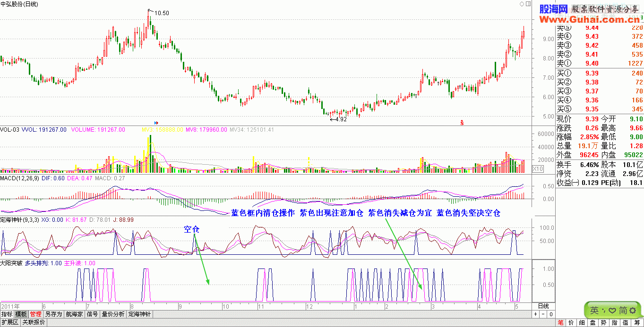This screenshot has width=644, height=327.
Task: Select the 盘 tab at bottom right
Action: 593,323
